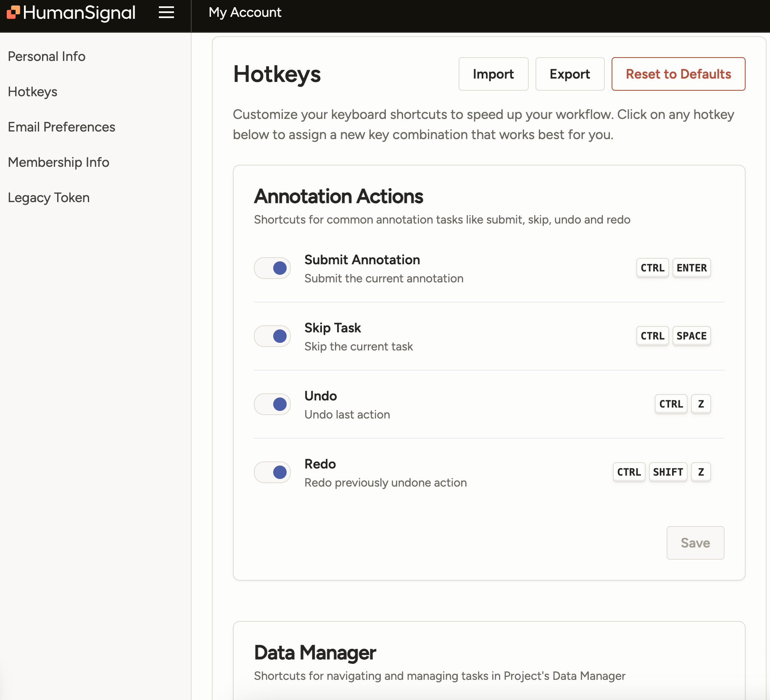Click My Account in the header
The image size is (770, 700).
245,13
